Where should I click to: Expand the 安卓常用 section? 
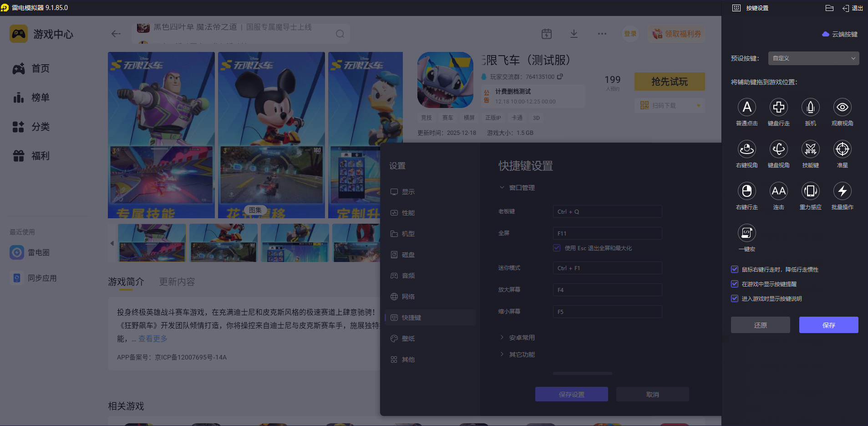(522, 337)
